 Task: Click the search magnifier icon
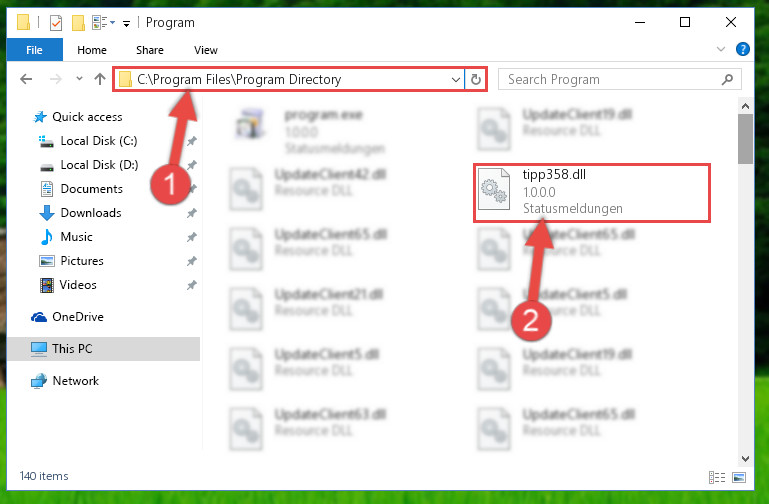(x=727, y=79)
